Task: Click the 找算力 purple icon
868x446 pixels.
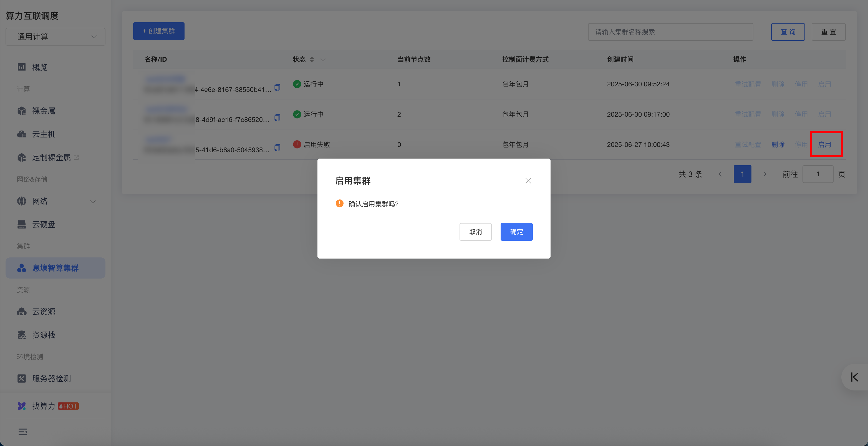Action: point(22,406)
